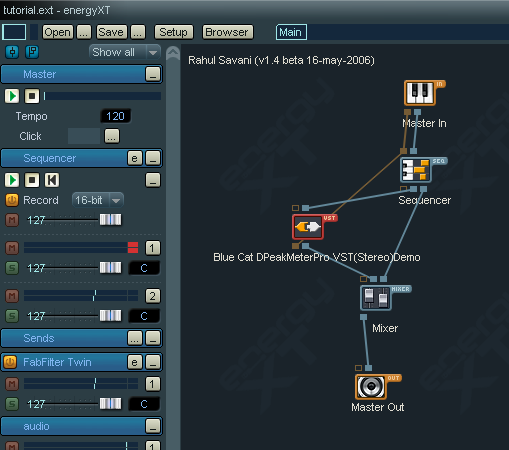509x450 pixels.
Task: Open the Browser
Action: tap(227, 32)
